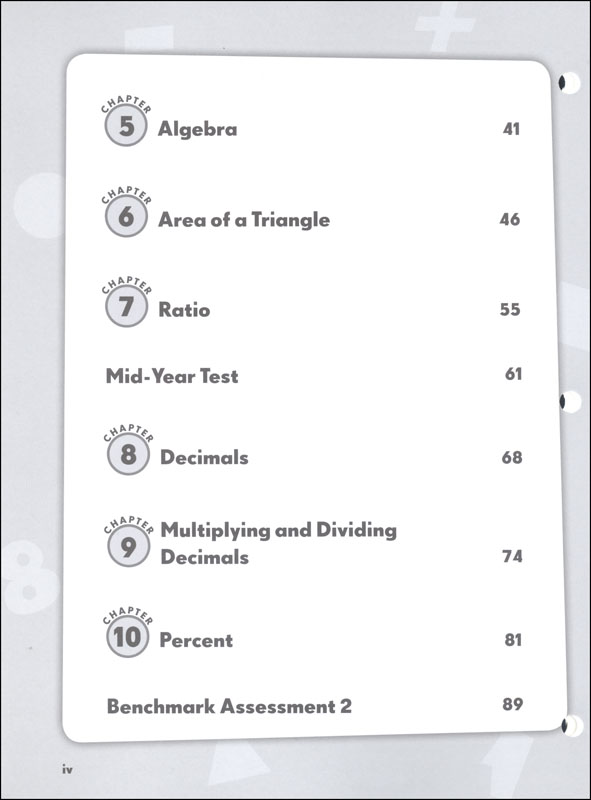The width and height of the screenshot is (591, 800).
Task: Click the Chapter 6 number badge
Action: (x=127, y=216)
